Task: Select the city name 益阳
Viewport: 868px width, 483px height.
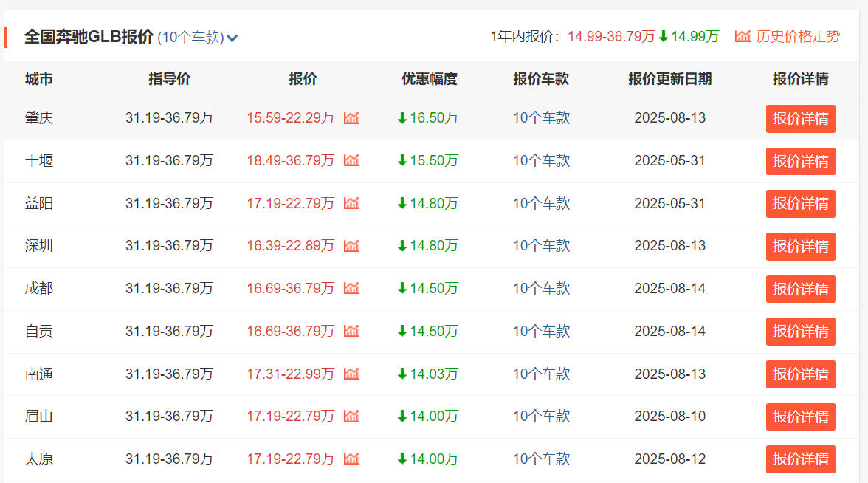Action: [x=38, y=203]
